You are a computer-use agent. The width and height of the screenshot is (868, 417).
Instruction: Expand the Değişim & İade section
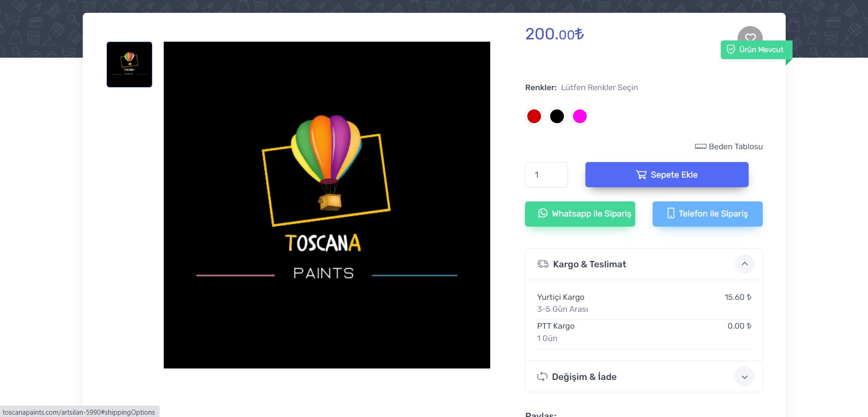point(745,377)
